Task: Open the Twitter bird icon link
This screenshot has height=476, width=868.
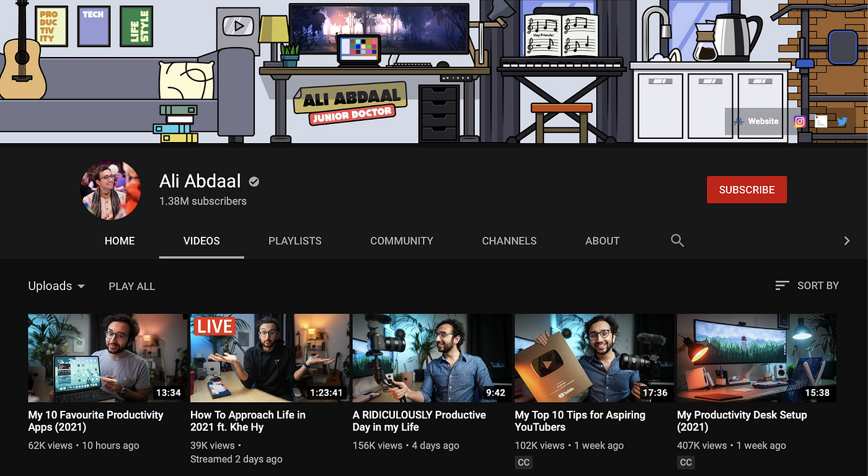Action: coord(842,121)
